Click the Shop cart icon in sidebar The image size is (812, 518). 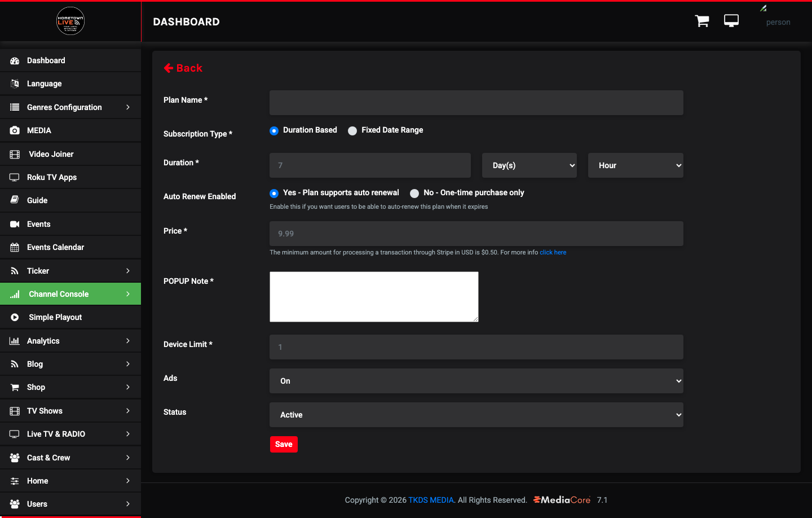pyautogui.click(x=15, y=387)
